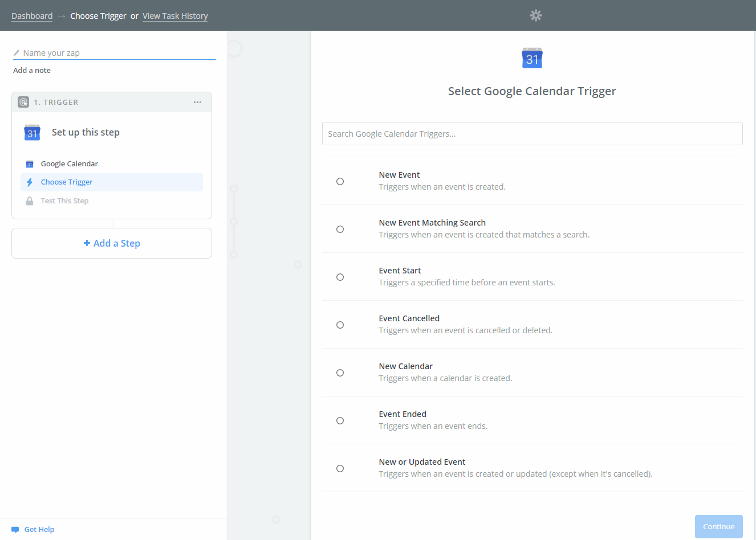Click the lightning bolt icon for Choose Trigger
The height and width of the screenshot is (540, 756).
coord(30,182)
